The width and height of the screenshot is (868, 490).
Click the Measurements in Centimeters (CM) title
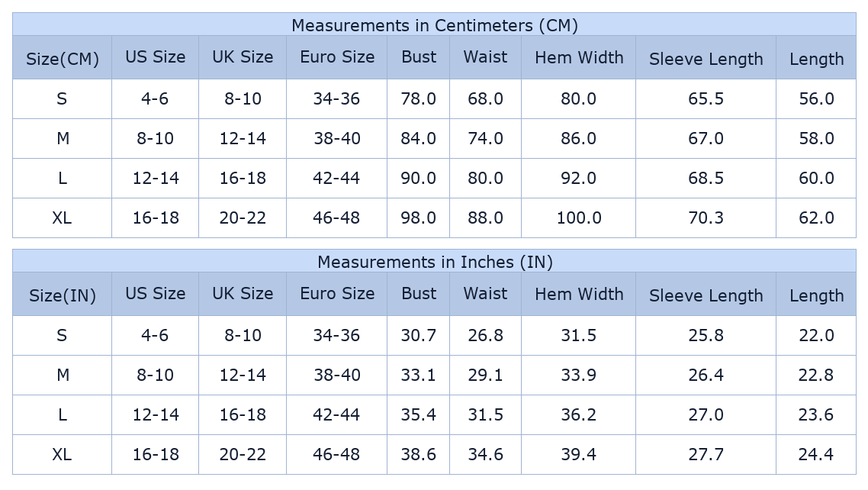click(x=434, y=25)
